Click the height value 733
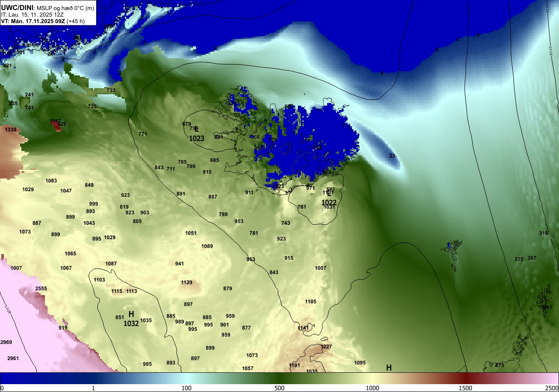The height and width of the screenshot is (392, 559). [x=111, y=90]
